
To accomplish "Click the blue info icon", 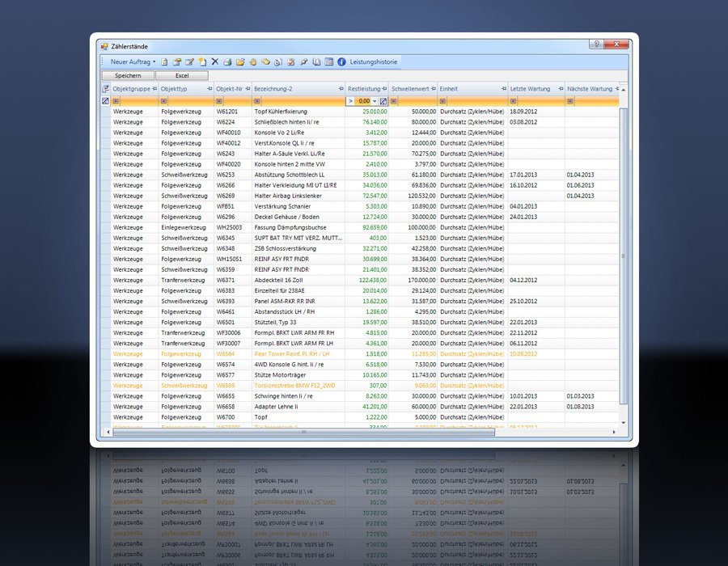I will tap(341, 61).
